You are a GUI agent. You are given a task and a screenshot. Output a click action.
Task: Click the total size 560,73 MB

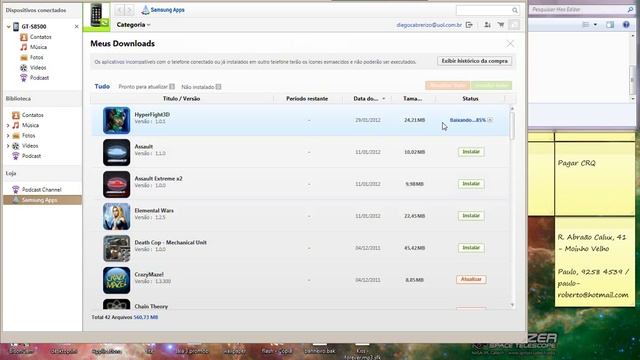(146, 317)
